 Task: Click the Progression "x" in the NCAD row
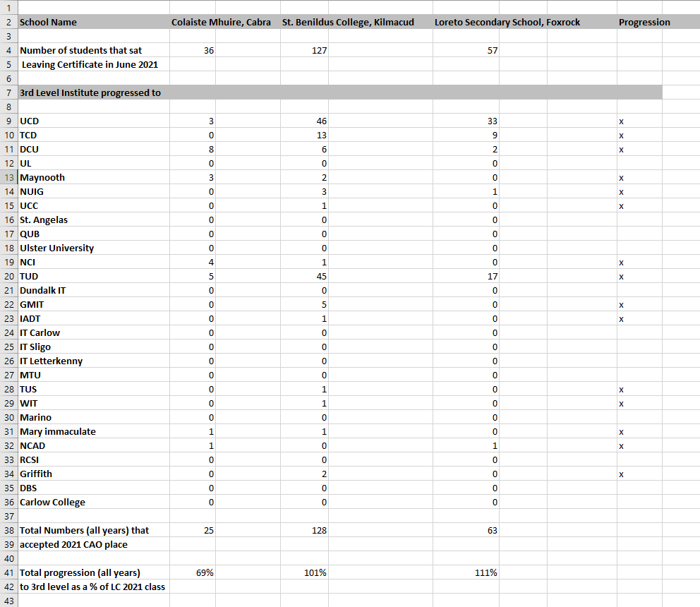tap(621, 445)
